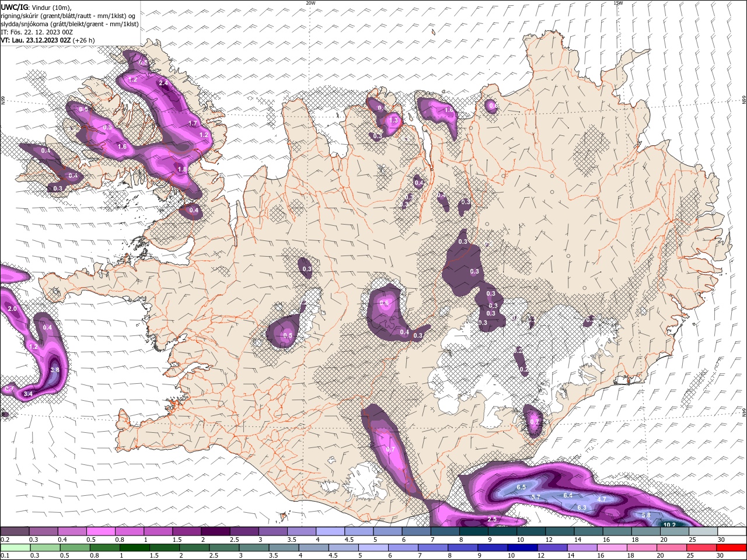
Task: Select the upper legend swatch between 0.5 and 0.8
Action: 100,531
